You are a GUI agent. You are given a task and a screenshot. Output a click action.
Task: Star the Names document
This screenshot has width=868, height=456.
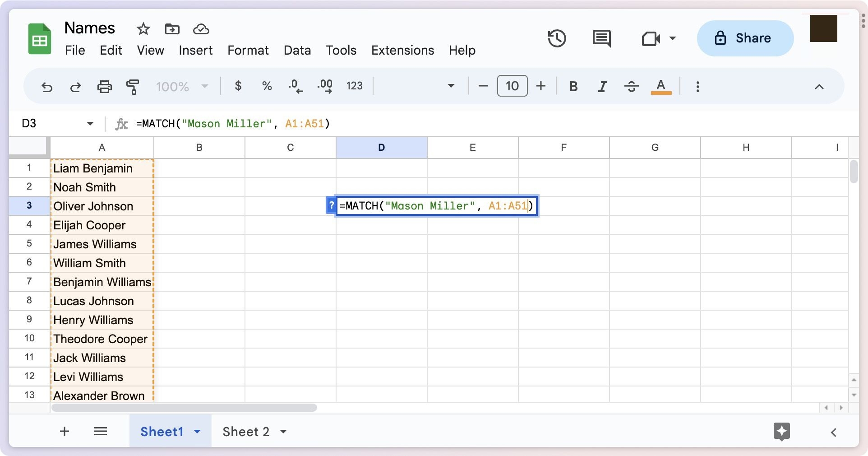(x=143, y=29)
